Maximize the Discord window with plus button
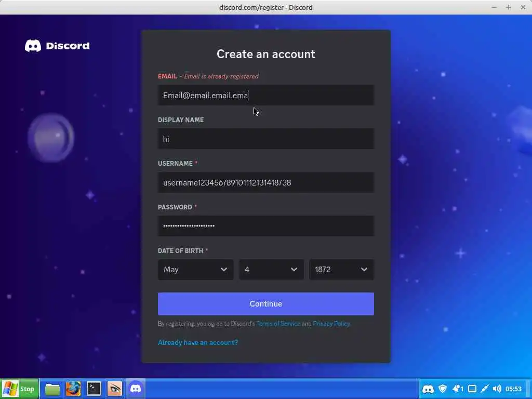This screenshot has height=399, width=532. coord(508,7)
